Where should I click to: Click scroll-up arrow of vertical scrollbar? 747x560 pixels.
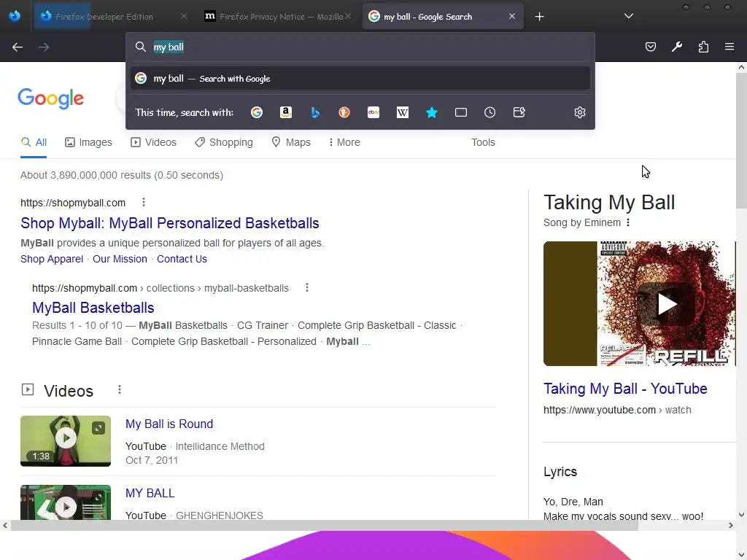[741, 67]
